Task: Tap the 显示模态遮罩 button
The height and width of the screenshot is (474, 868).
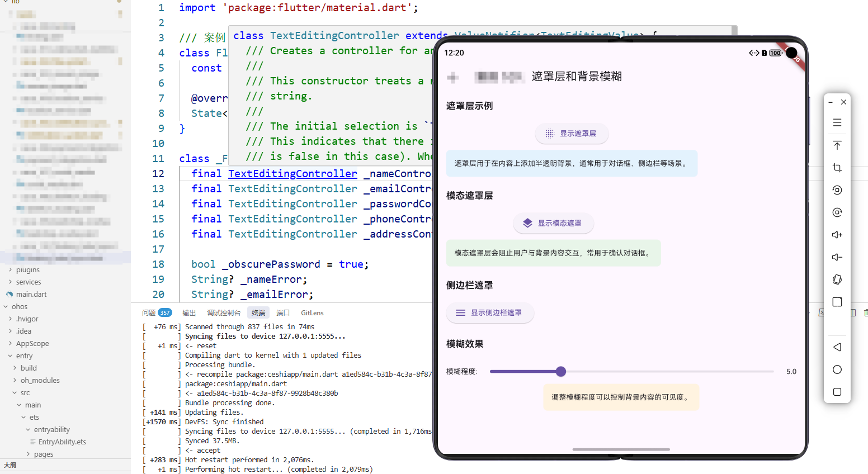Action: pos(553,223)
